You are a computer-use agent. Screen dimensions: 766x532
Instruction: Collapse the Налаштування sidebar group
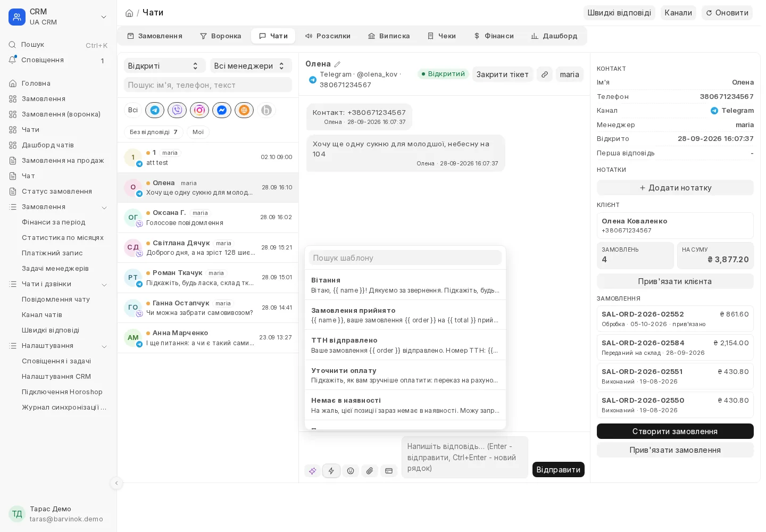point(104,346)
